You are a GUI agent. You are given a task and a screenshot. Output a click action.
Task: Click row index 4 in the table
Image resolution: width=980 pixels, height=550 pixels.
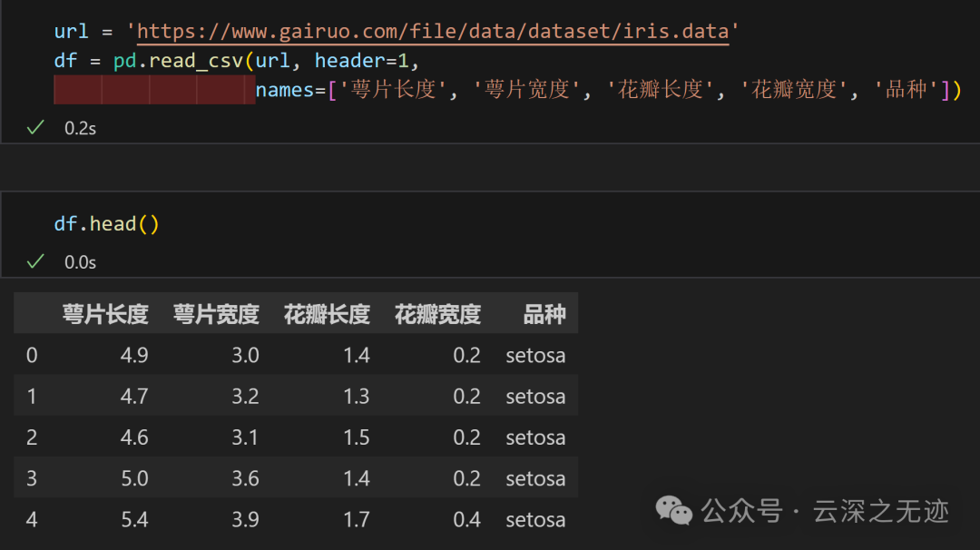click(x=32, y=520)
